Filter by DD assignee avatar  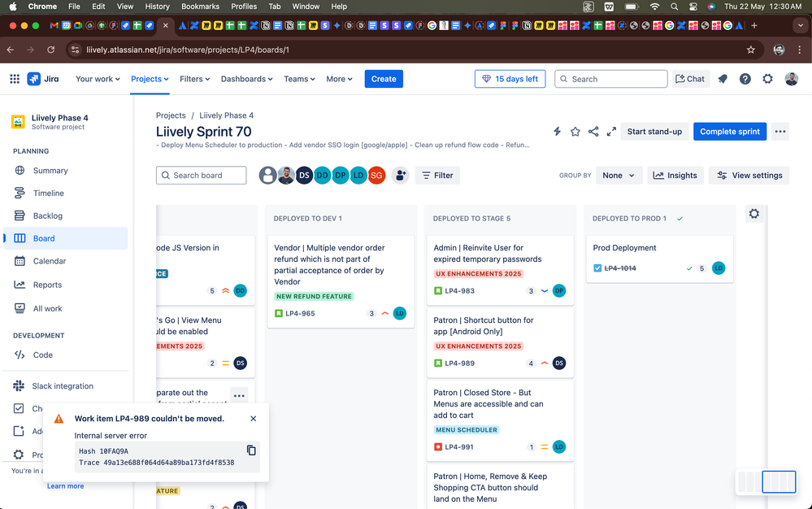coord(322,176)
